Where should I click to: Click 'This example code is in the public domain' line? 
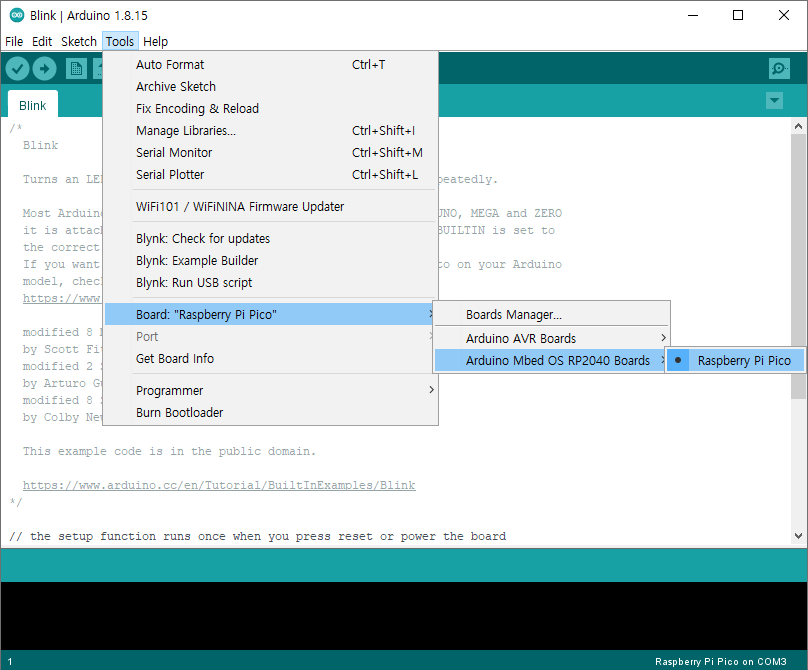[169, 451]
